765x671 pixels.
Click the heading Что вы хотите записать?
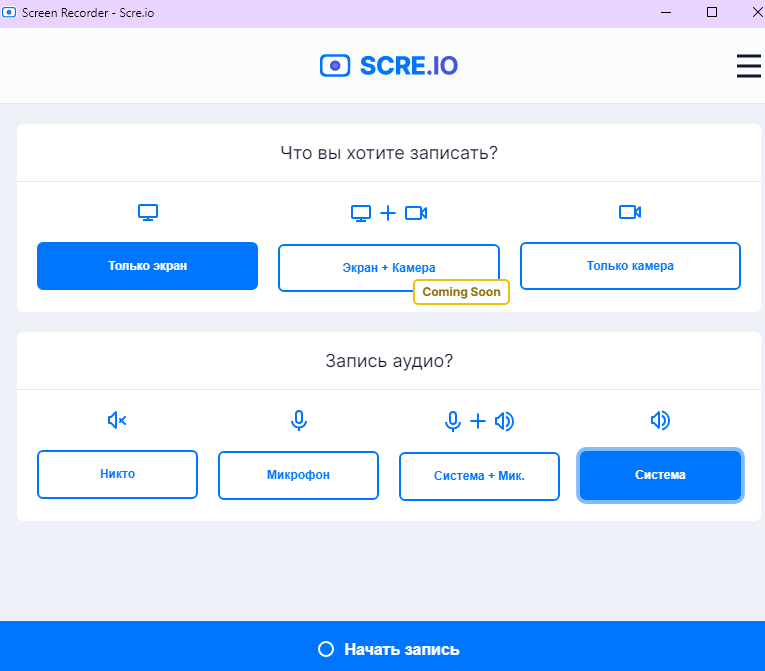[389, 153]
